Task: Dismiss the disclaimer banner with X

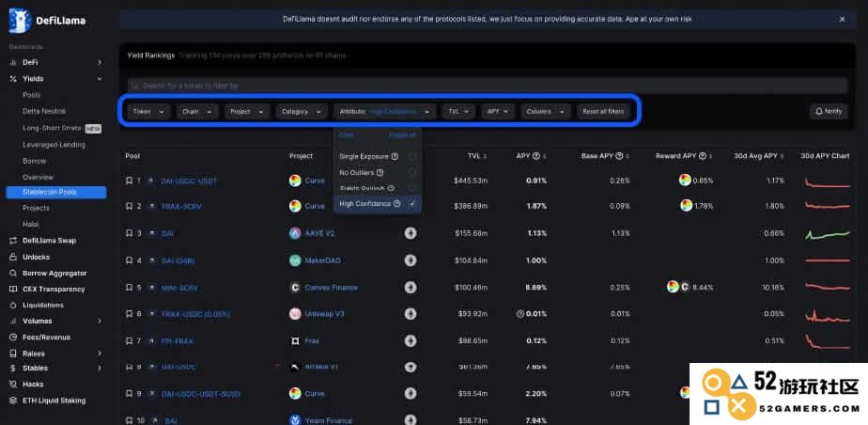Action: point(842,19)
